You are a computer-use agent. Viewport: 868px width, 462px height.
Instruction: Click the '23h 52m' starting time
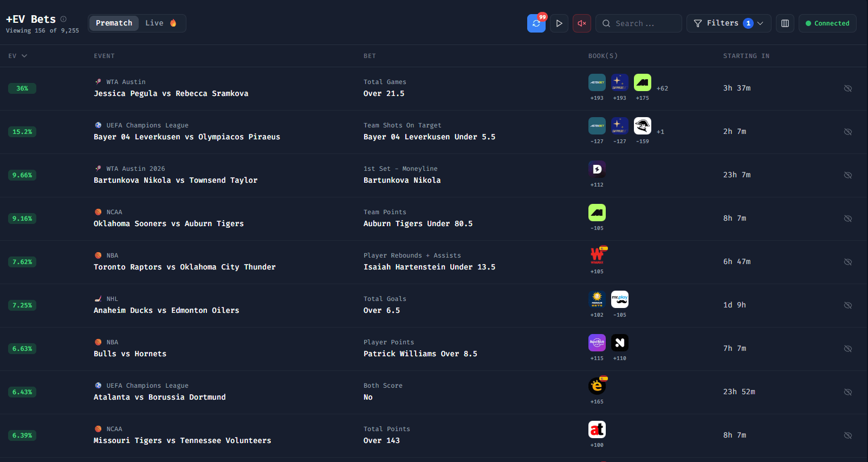(739, 392)
